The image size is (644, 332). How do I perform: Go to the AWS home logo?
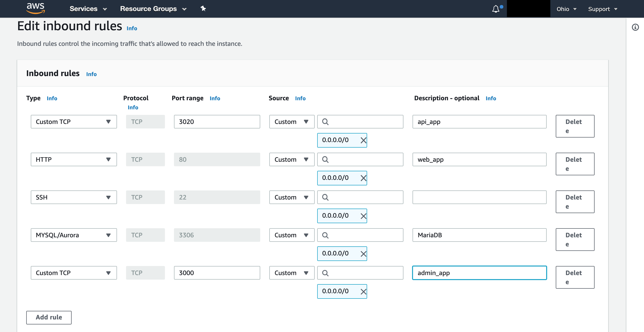(x=36, y=8)
